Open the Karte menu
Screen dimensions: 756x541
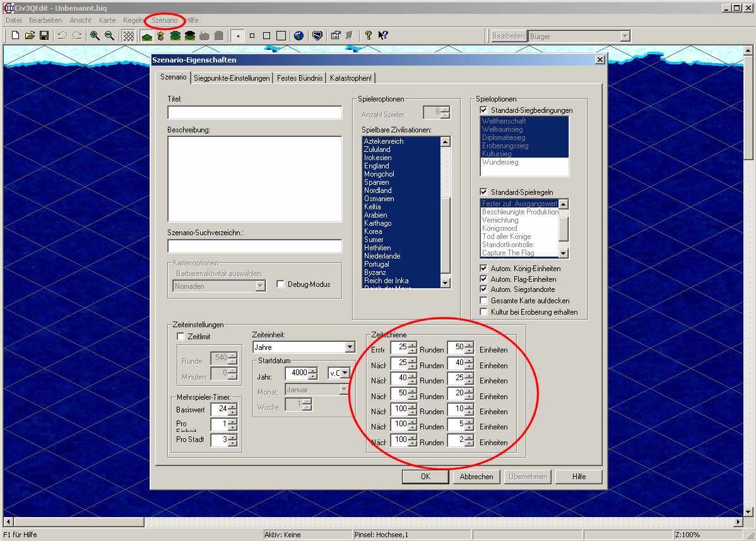[x=107, y=20]
